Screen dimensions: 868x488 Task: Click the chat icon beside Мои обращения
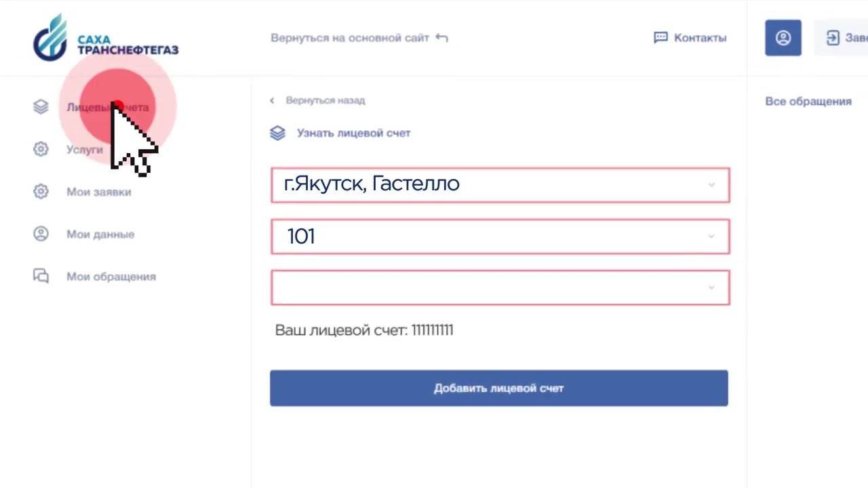(x=41, y=277)
